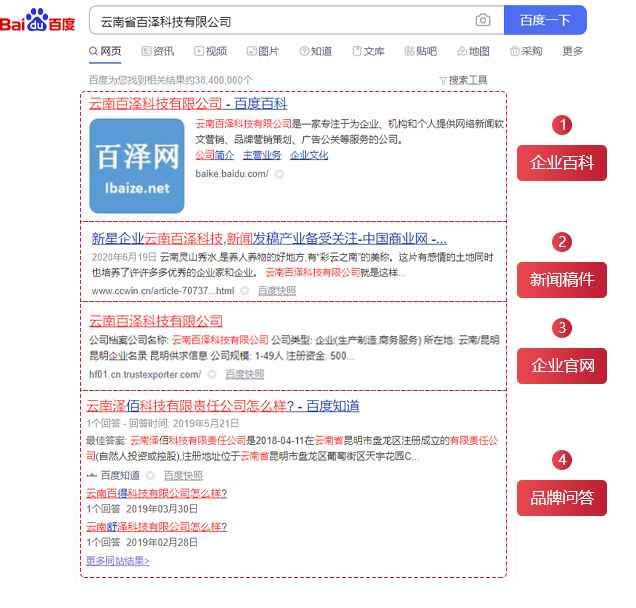
Task: Open the 采购 tab
Action: click(526, 52)
